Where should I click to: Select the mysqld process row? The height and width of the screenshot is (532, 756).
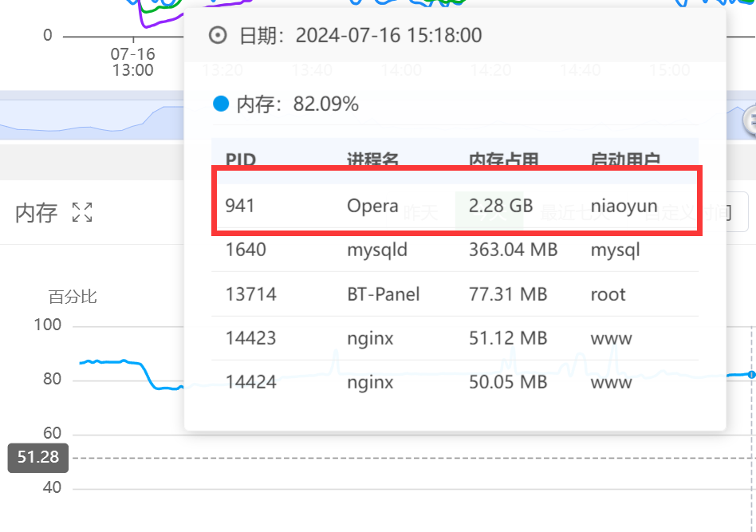456,250
